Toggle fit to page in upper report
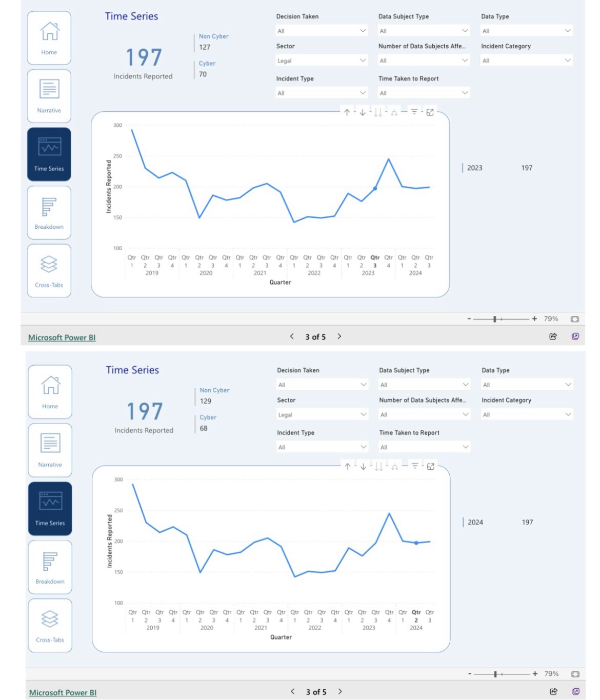Image resolution: width=600 pixels, height=700 pixels. click(x=575, y=319)
